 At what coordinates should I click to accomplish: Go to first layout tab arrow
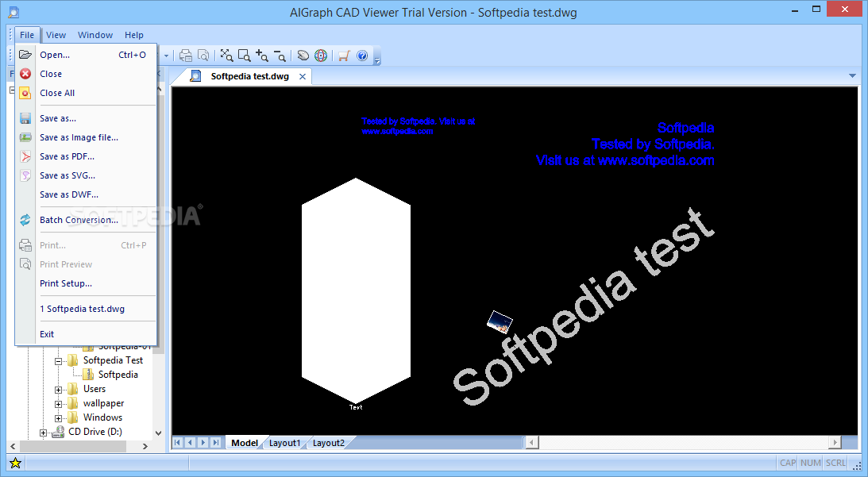pyautogui.click(x=178, y=442)
